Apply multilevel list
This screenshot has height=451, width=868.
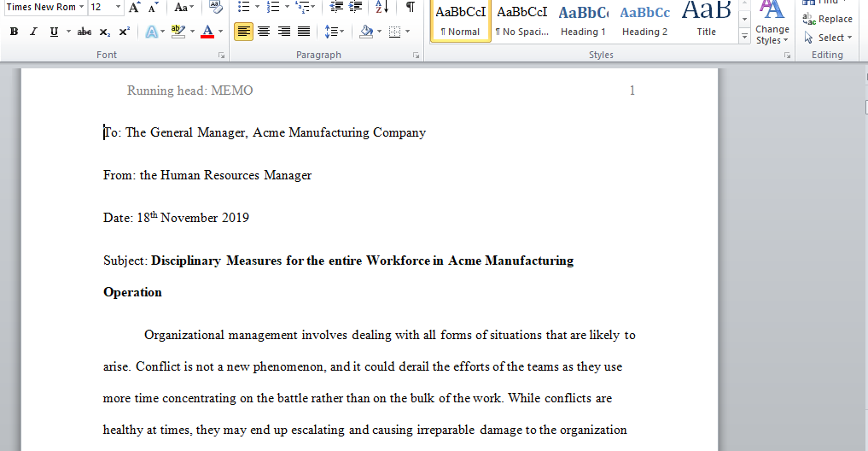coord(303,7)
